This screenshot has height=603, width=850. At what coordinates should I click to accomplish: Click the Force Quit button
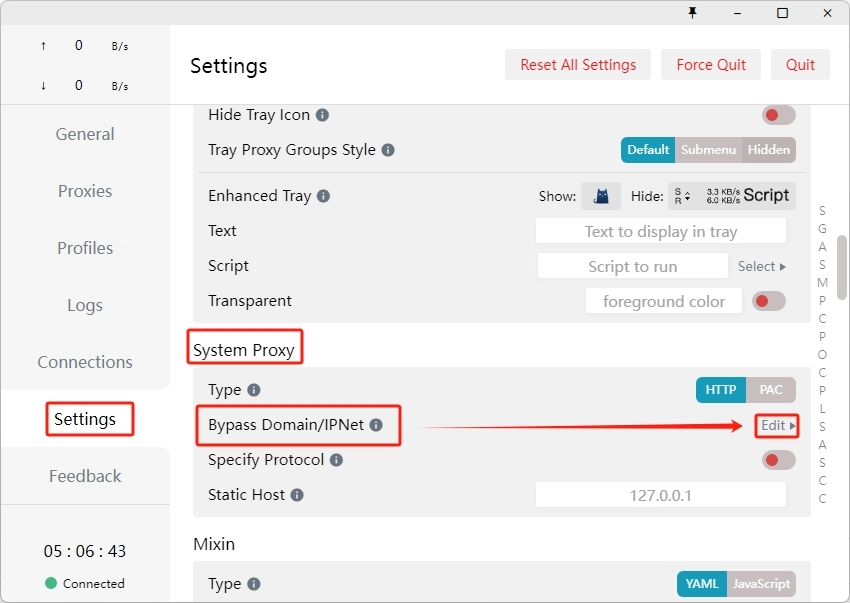[710, 65]
